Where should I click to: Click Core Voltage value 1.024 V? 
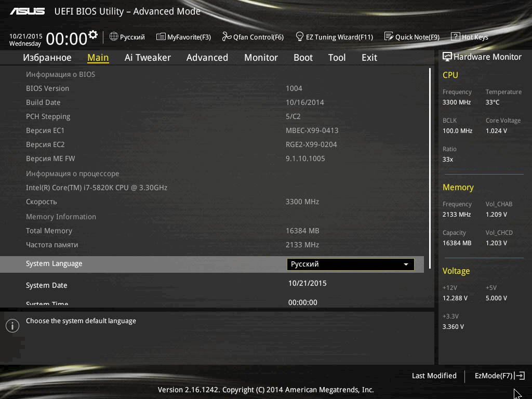click(x=496, y=130)
